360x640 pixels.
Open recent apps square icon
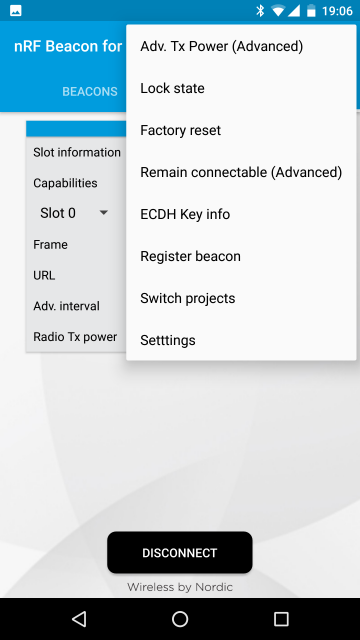(x=281, y=619)
